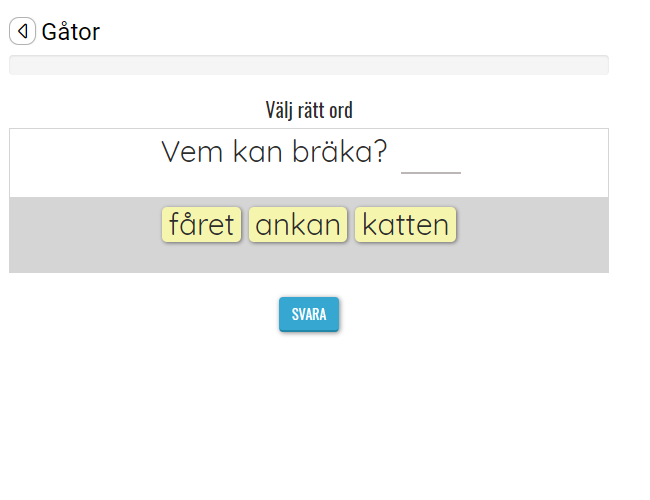650x500 pixels.
Task: Click the question text "Vem kan bräka?"
Action: tap(274, 153)
